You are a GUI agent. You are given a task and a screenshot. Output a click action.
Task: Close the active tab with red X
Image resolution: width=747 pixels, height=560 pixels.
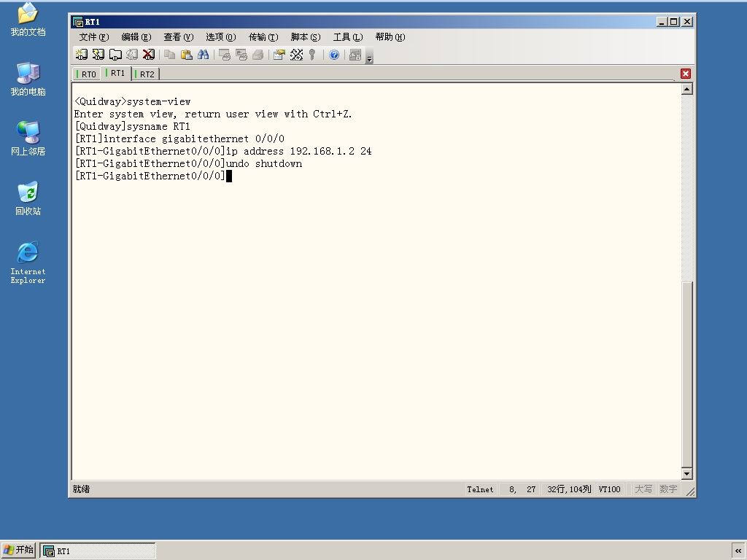[686, 74]
